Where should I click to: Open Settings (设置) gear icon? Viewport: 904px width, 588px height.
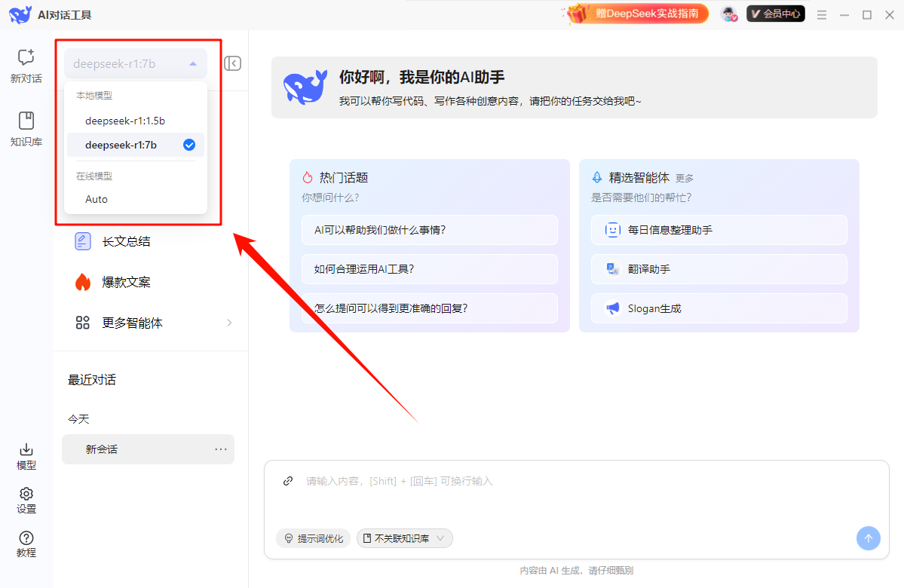click(x=26, y=494)
